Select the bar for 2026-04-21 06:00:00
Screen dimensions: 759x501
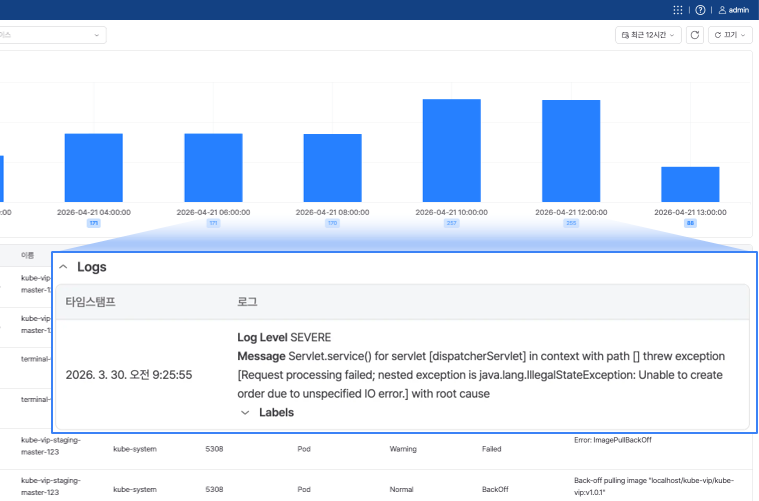(x=213, y=167)
